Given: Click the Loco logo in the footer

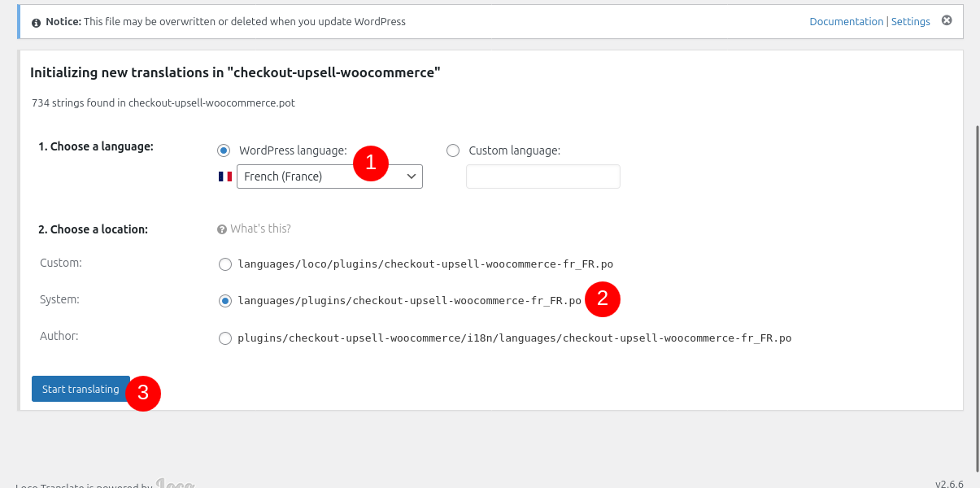Looking at the screenshot, I should pyautogui.click(x=175, y=484).
